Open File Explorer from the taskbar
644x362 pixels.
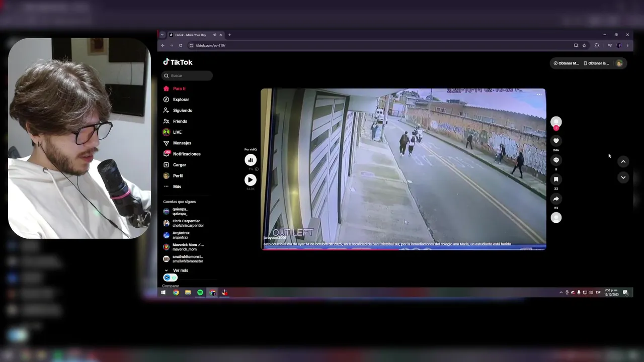pyautogui.click(x=188, y=293)
